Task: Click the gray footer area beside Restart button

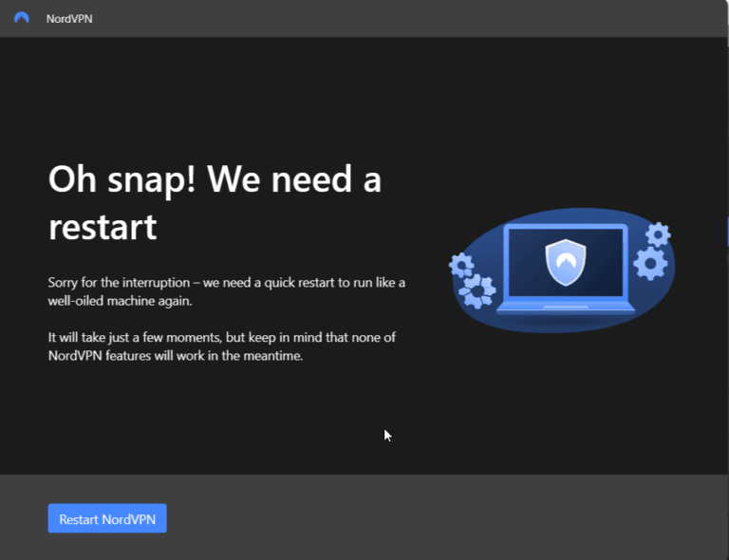Action: [x=427, y=518]
